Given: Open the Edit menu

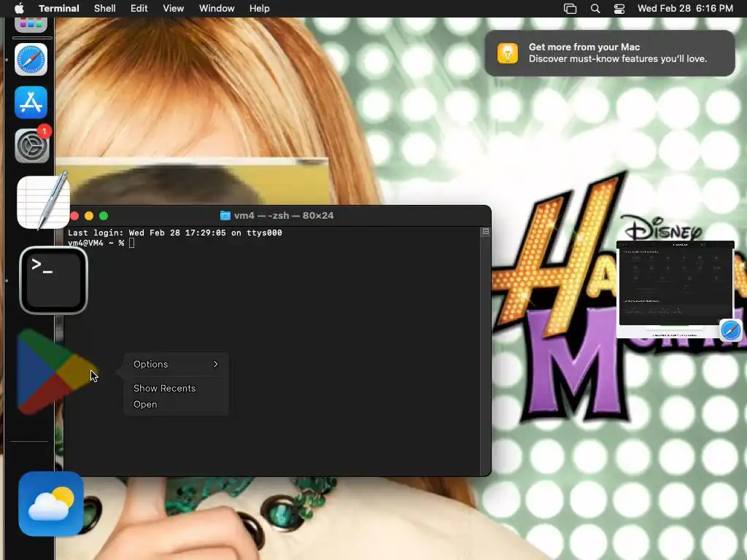Looking at the screenshot, I should click(139, 9).
